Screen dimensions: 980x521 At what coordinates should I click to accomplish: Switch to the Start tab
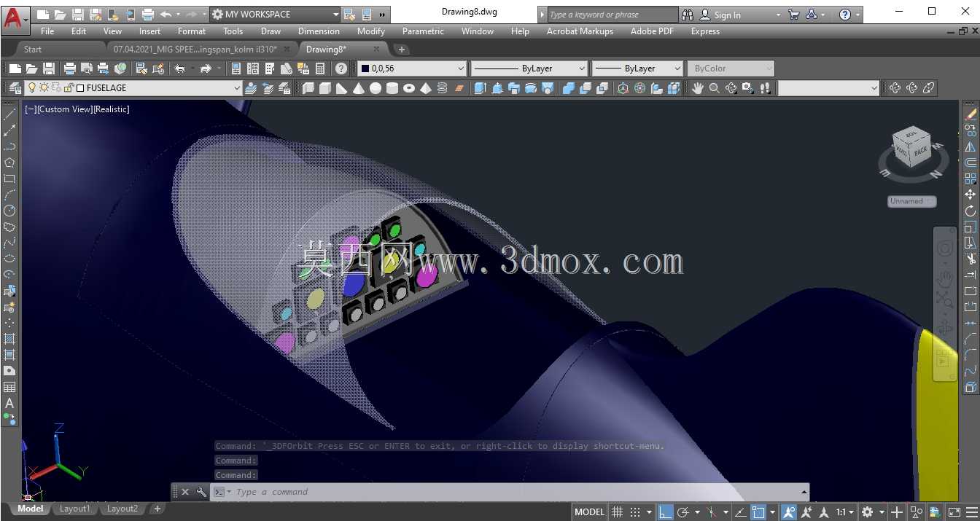tap(33, 50)
